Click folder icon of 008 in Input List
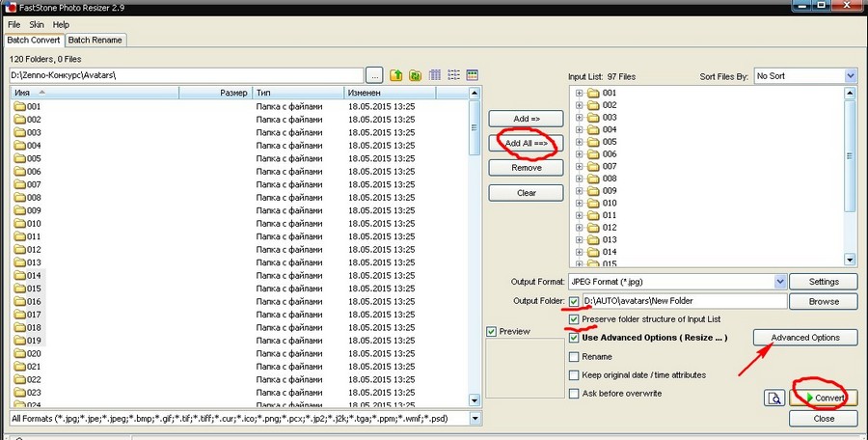 point(593,179)
